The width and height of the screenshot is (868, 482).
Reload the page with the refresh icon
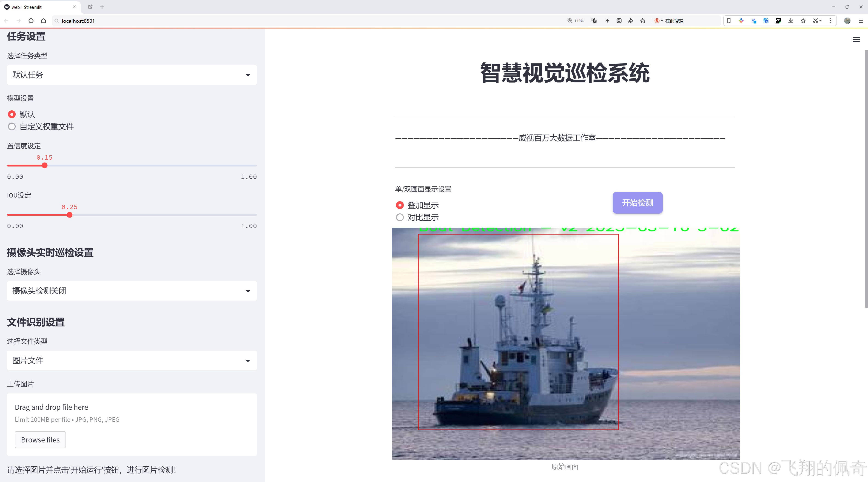tap(31, 21)
